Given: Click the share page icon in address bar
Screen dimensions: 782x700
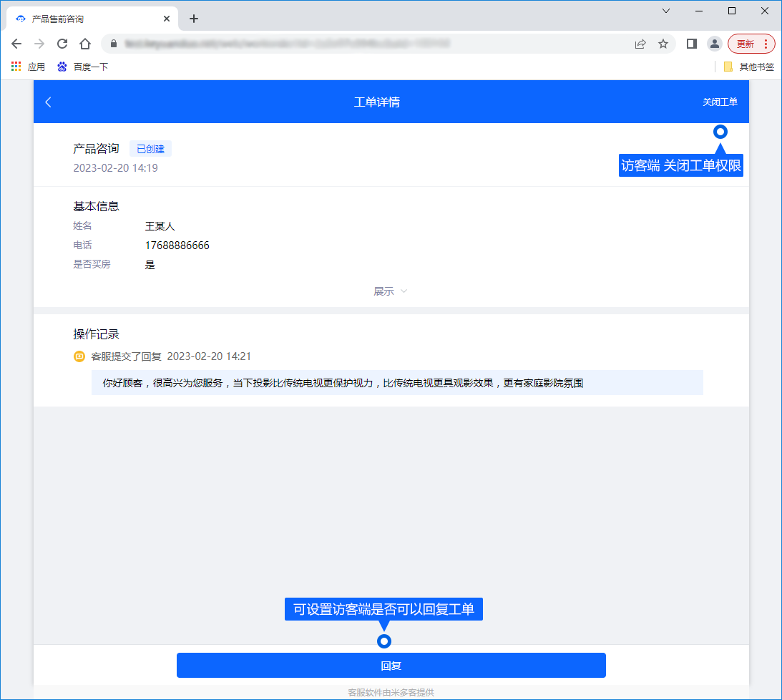Looking at the screenshot, I should click(640, 44).
